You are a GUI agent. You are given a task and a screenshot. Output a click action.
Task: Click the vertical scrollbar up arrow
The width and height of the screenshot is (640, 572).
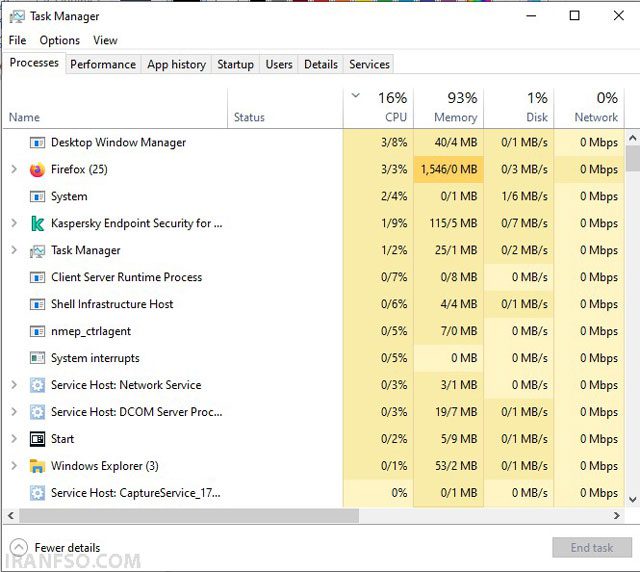632,138
